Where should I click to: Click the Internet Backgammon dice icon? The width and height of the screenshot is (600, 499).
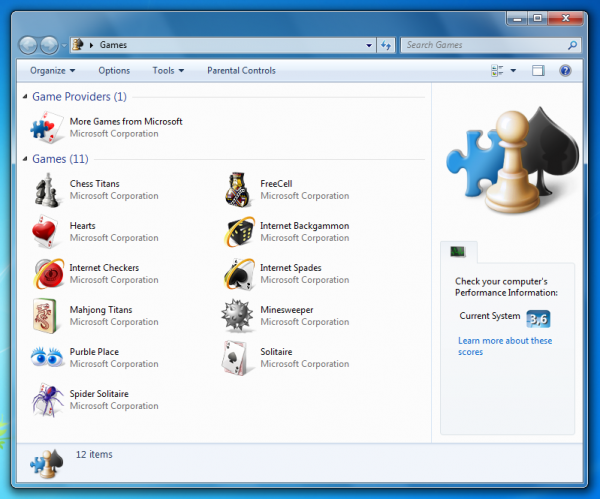click(240, 232)
